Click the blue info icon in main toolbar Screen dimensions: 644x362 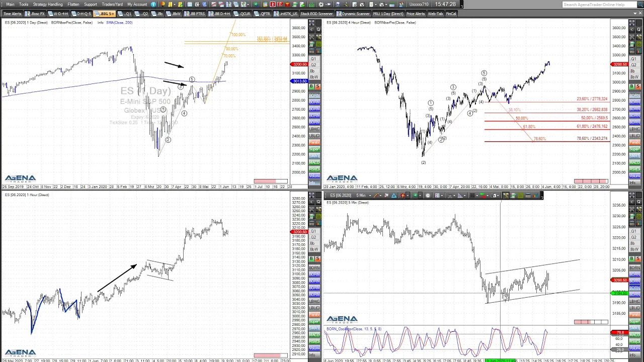153,5
